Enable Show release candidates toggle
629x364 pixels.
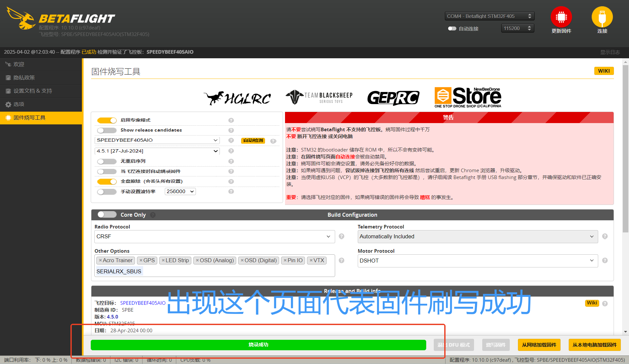point(107,130)
